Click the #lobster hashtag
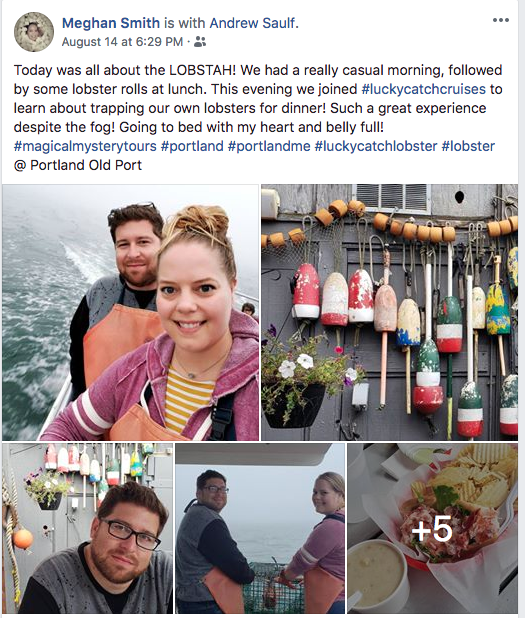This screenshot has width=525, height=618. (x=468, y=146)
